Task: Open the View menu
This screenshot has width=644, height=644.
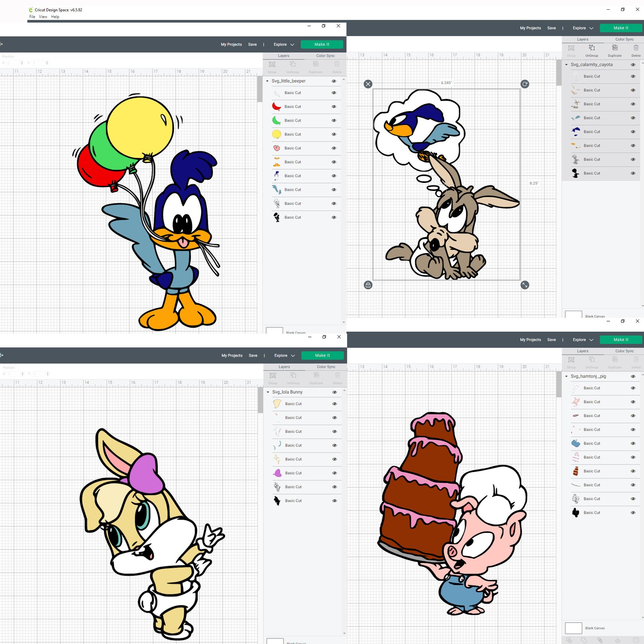Action: point(43,17)
